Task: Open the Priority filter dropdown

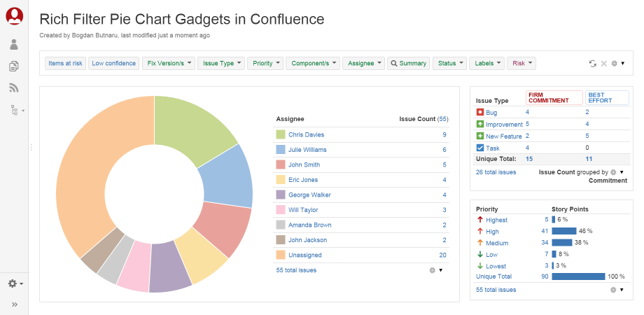Action: [266, 63]
